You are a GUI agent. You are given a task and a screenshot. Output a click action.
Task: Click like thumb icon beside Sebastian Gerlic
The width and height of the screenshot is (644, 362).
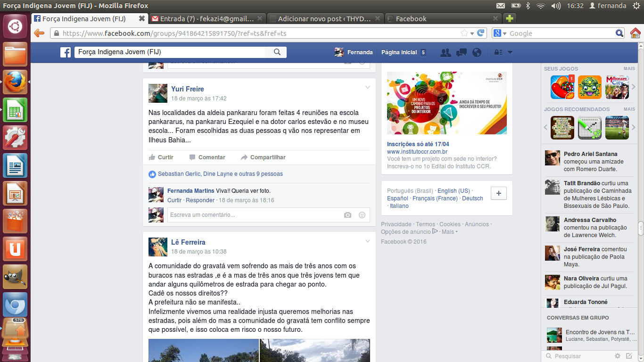click(x=152, y=174)
